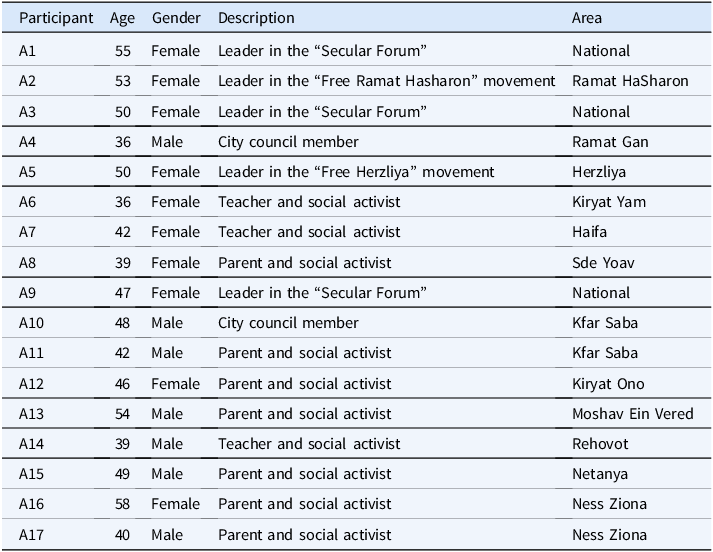Click the Moshav Ein Vered cell
713x552 pixels.
click(x=633, y=414)
